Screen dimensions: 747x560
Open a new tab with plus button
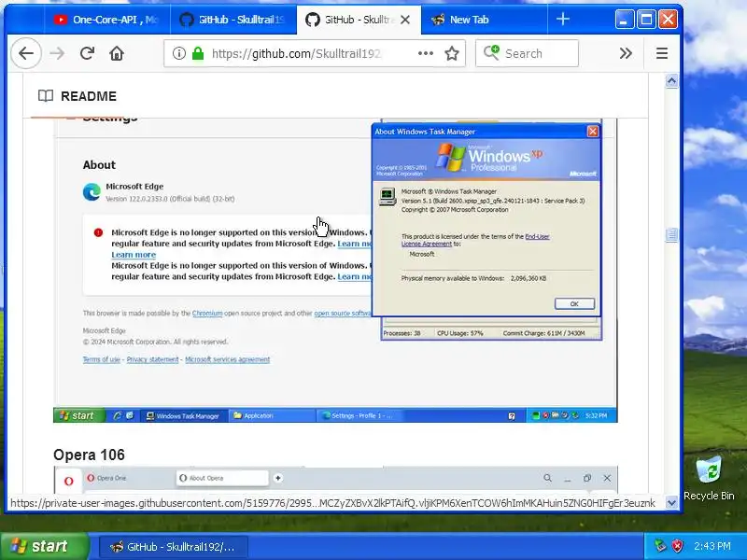pyautogui.click(x=563, y=19)
